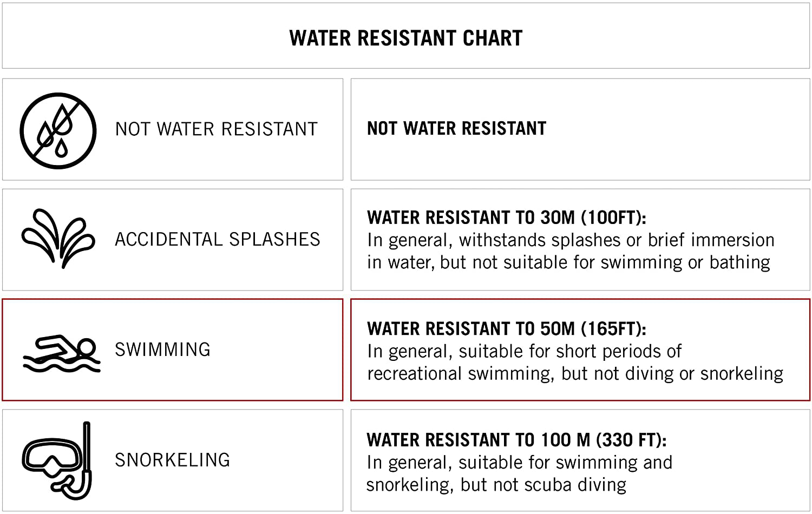812x514 pixels.
Task: Select 'WATER RESISTANT TO 50M (165FT):' heading
Action: coord(506,328)
